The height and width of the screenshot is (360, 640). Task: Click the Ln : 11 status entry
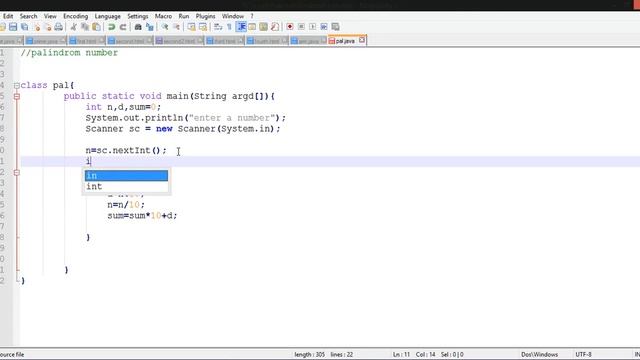pyautogui.click(x=401, y=354)
